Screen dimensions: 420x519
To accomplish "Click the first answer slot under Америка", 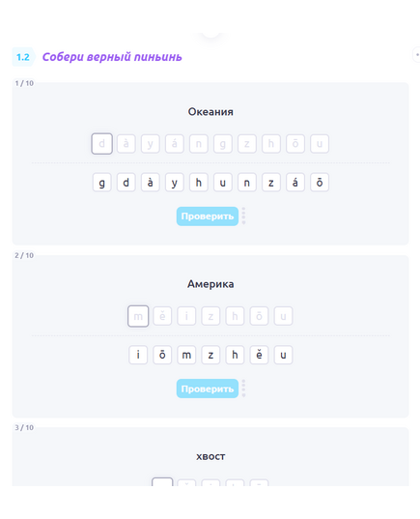I will (138, 316).
